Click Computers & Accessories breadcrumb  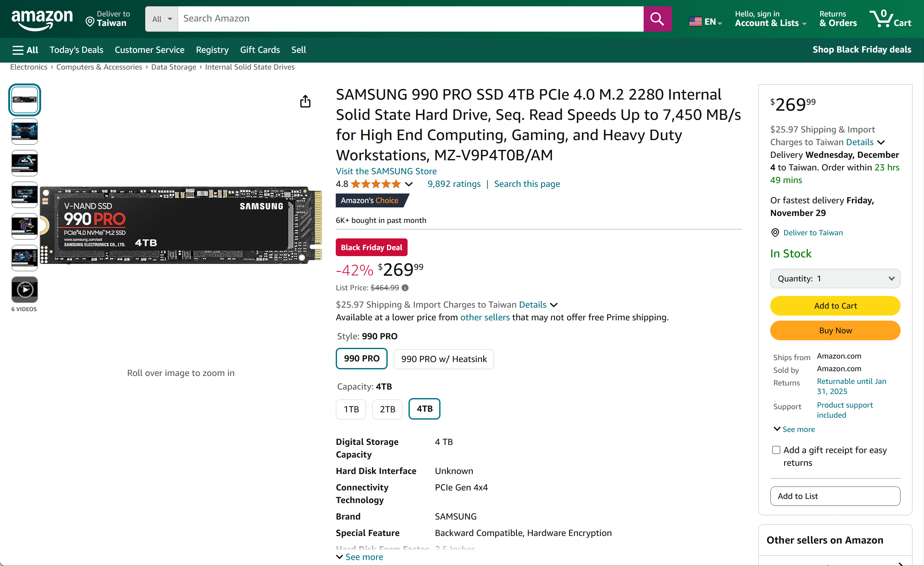99,67
